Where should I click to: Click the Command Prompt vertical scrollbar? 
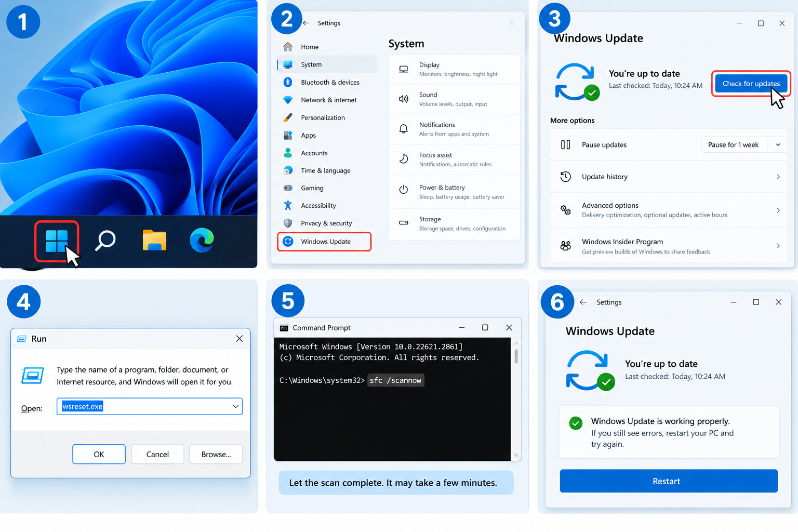[x=516, y=399]
